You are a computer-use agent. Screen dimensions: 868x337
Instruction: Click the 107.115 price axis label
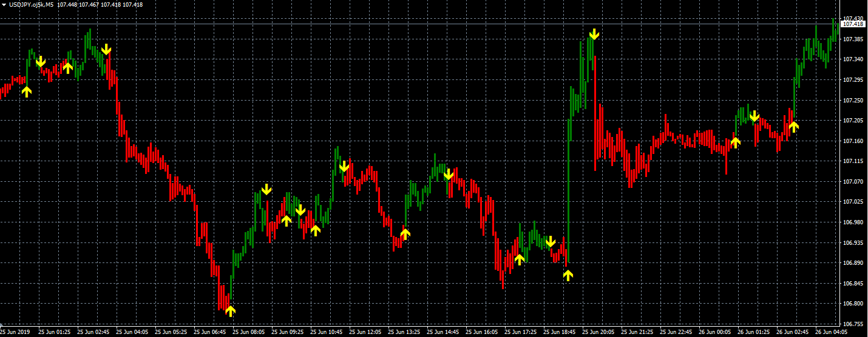[x=853, y=161]
